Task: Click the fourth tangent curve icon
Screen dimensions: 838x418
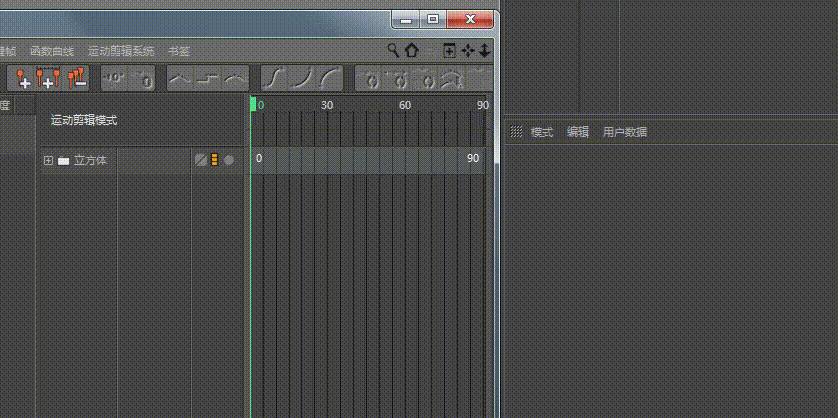Action: pos(453,79)
